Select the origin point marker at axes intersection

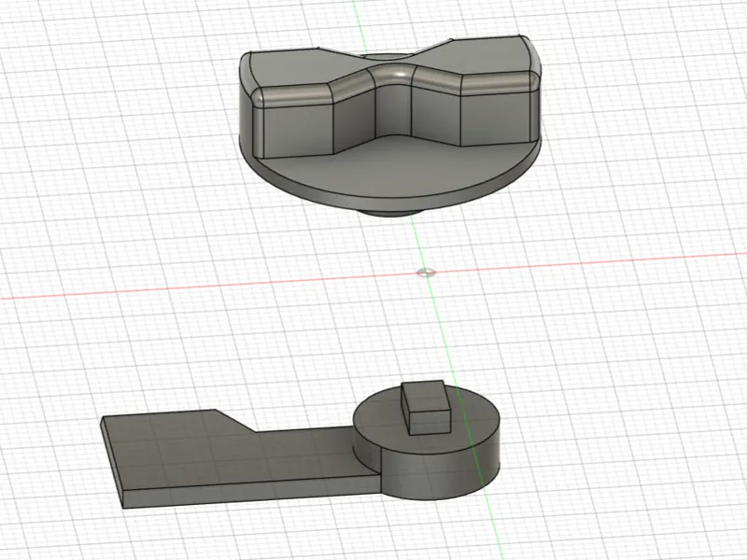[426, 273]
